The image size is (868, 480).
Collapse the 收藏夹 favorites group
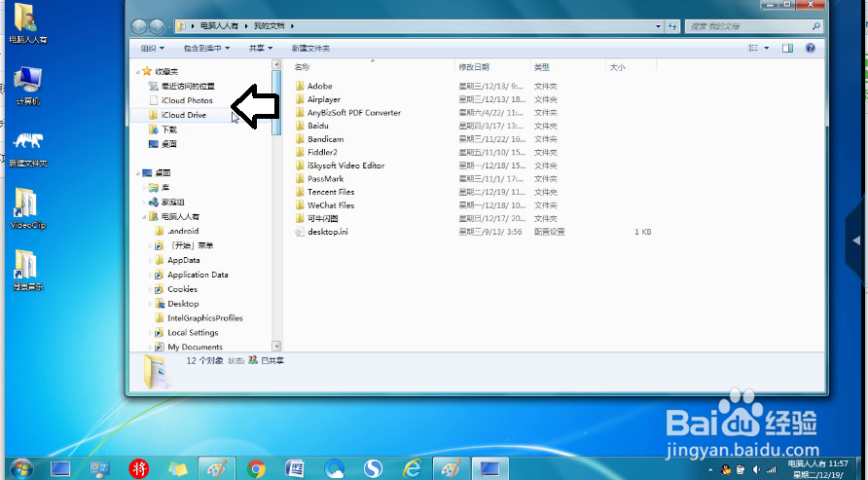point(138,72)
